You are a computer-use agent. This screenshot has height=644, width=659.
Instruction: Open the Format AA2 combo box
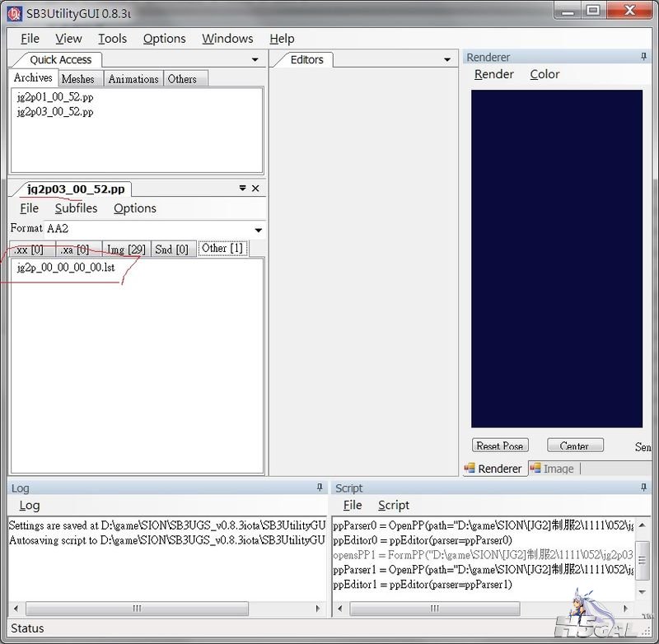pos(155,229)
